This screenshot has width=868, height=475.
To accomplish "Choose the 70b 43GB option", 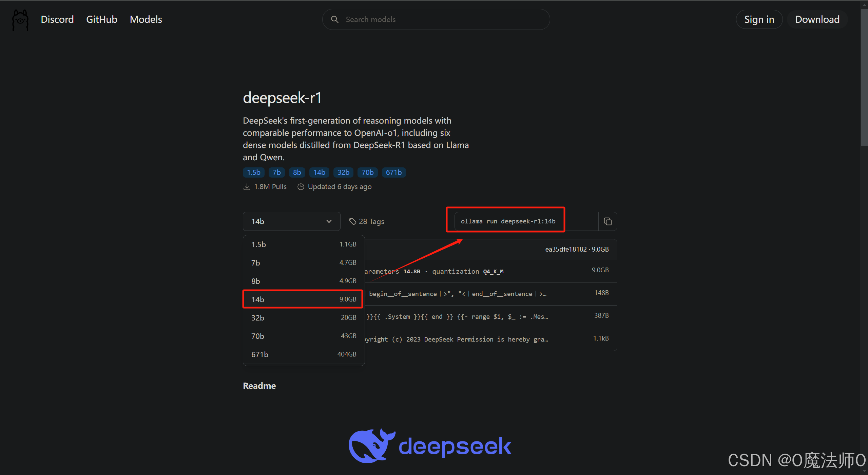I will [303, 336].
